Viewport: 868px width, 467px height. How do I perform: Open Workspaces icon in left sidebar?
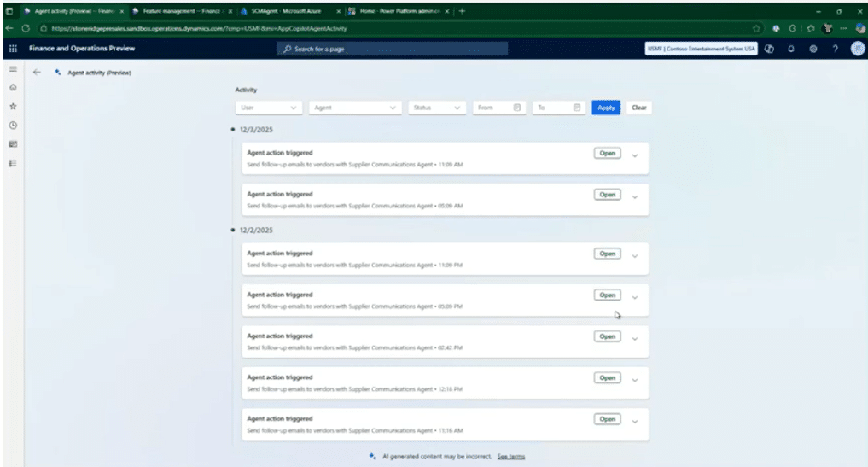tap(13, 144)
